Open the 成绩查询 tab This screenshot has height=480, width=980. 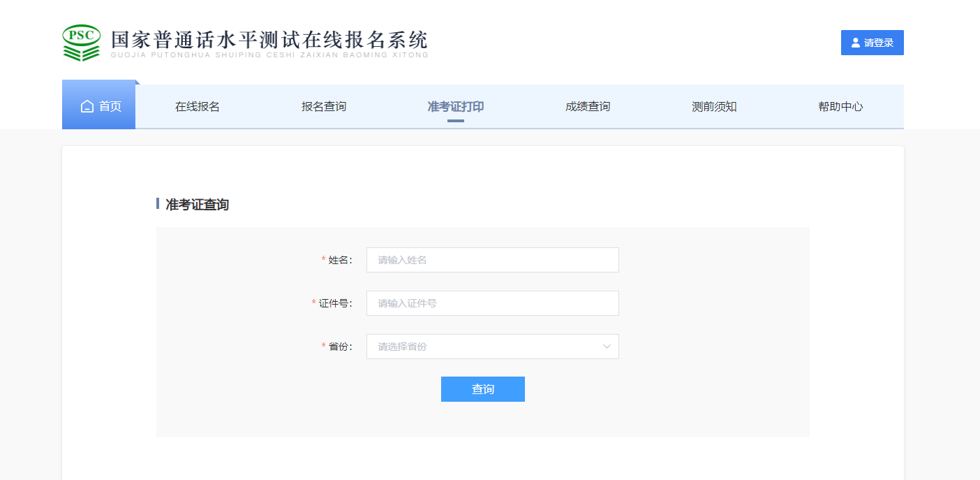coord(588,107)
